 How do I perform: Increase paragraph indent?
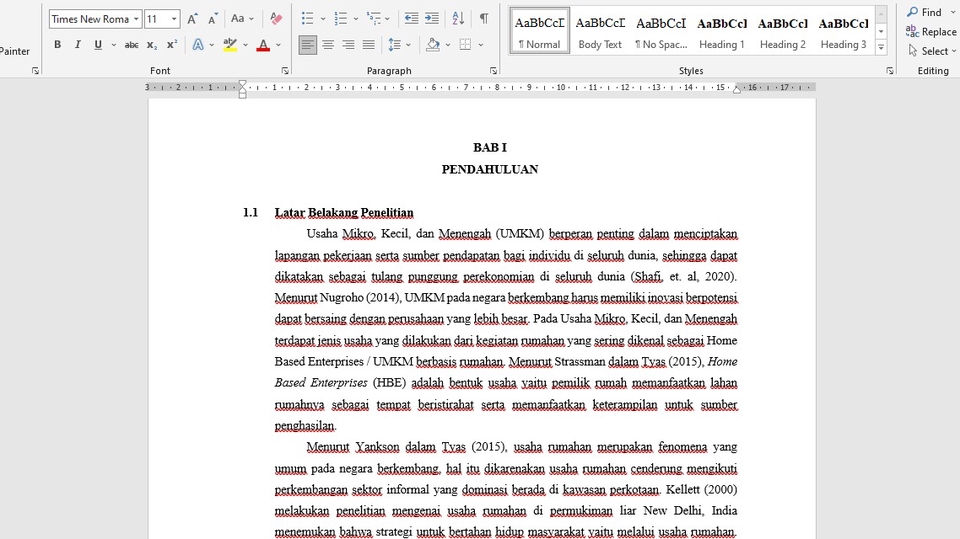(x=432, y=19)
